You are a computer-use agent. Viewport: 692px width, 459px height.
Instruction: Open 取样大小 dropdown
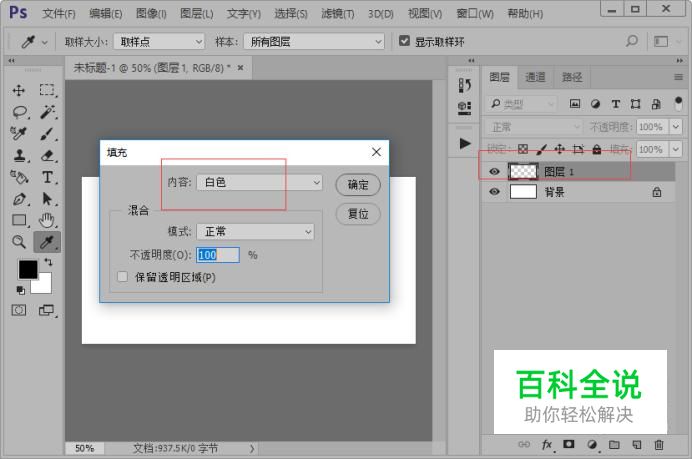tap(159, 41)
